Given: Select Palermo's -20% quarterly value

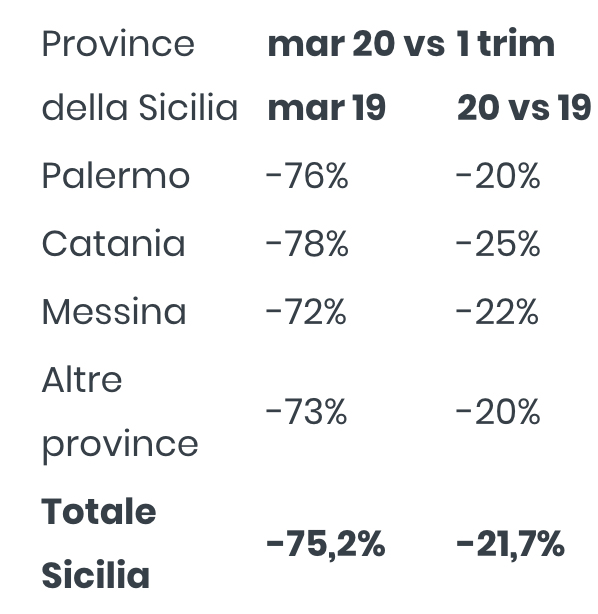Looking at the screenshot, I should 498,176.
